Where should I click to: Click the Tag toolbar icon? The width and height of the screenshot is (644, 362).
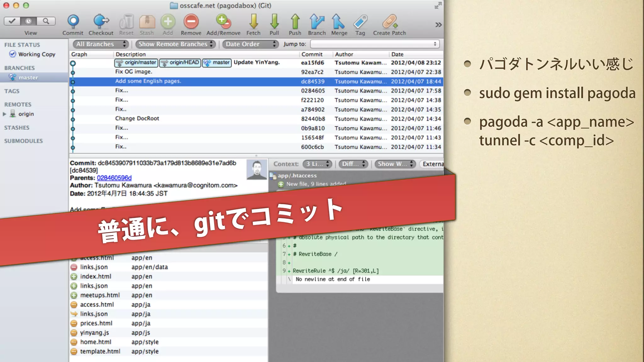click(360, 22)
